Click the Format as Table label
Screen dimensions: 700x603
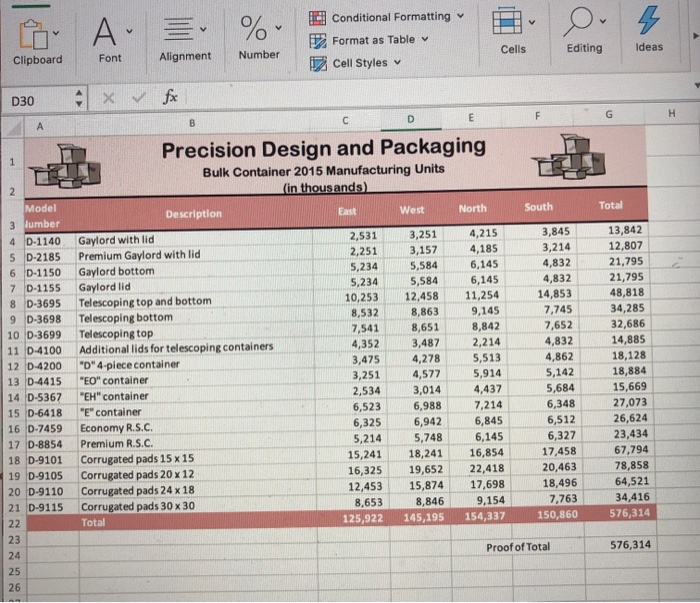click(373, 40)
